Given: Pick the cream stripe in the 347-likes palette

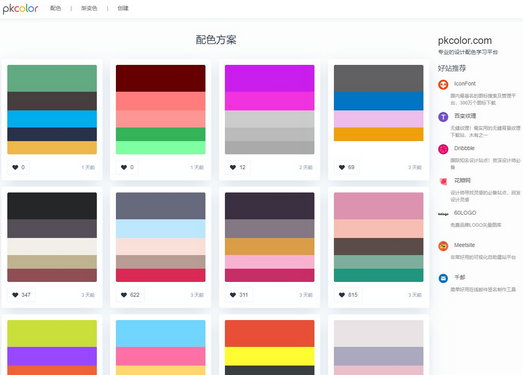Looking at the screenshot, I should coord(52,247).
